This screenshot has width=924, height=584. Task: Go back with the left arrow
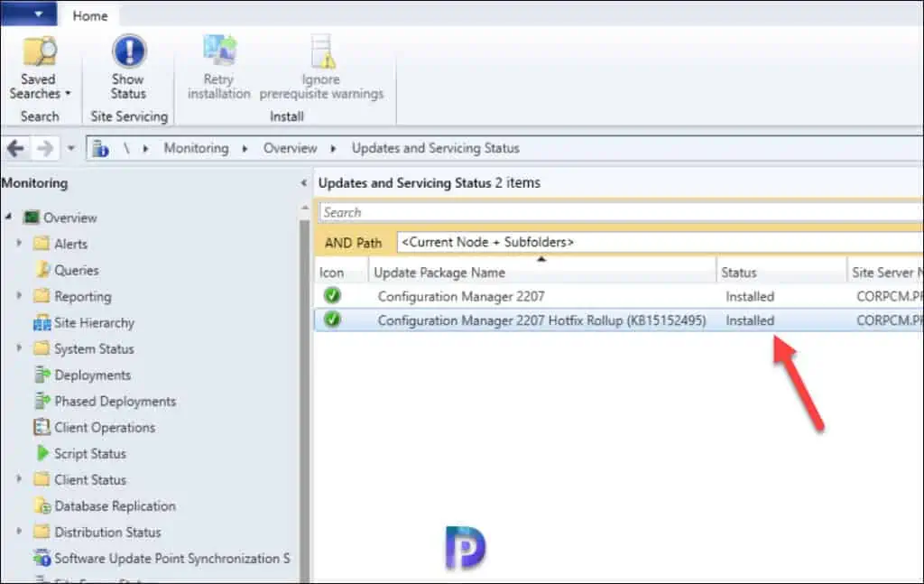(x=16, y=148)
